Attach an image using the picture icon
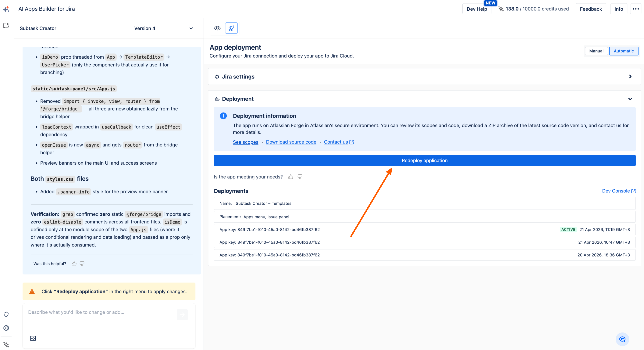The image size is (644, 350). pos(33,338)
